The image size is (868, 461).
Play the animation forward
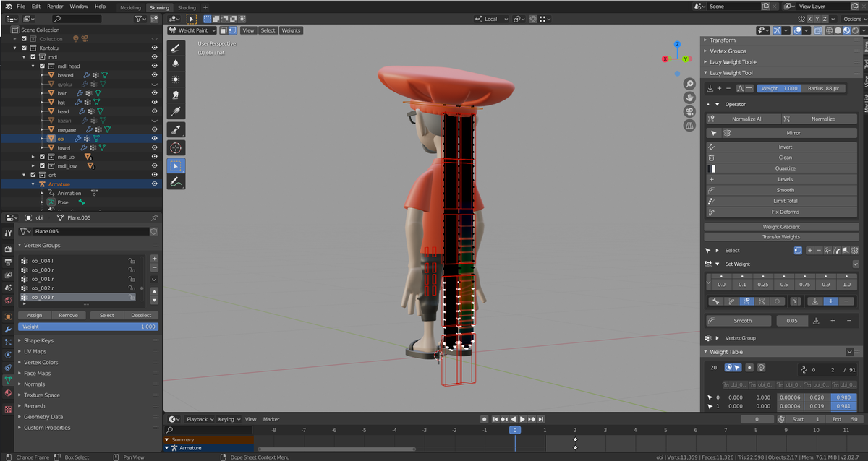[522, 419]
